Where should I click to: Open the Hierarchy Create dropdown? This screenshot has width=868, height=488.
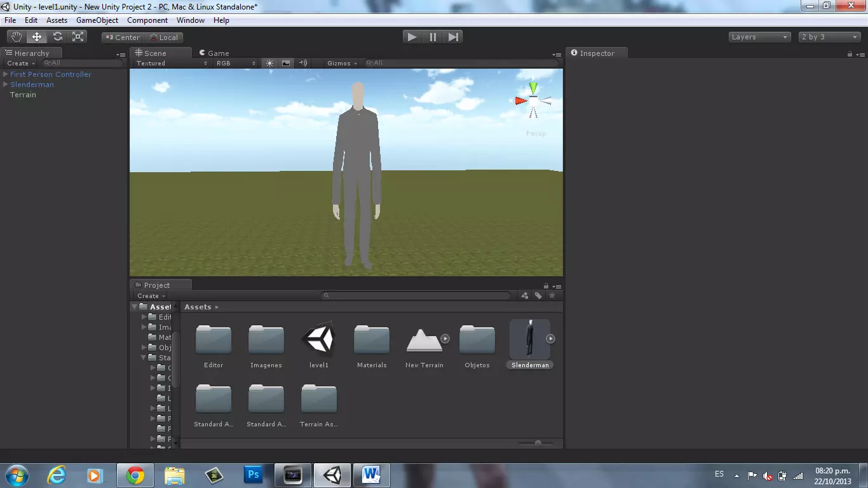20,63
